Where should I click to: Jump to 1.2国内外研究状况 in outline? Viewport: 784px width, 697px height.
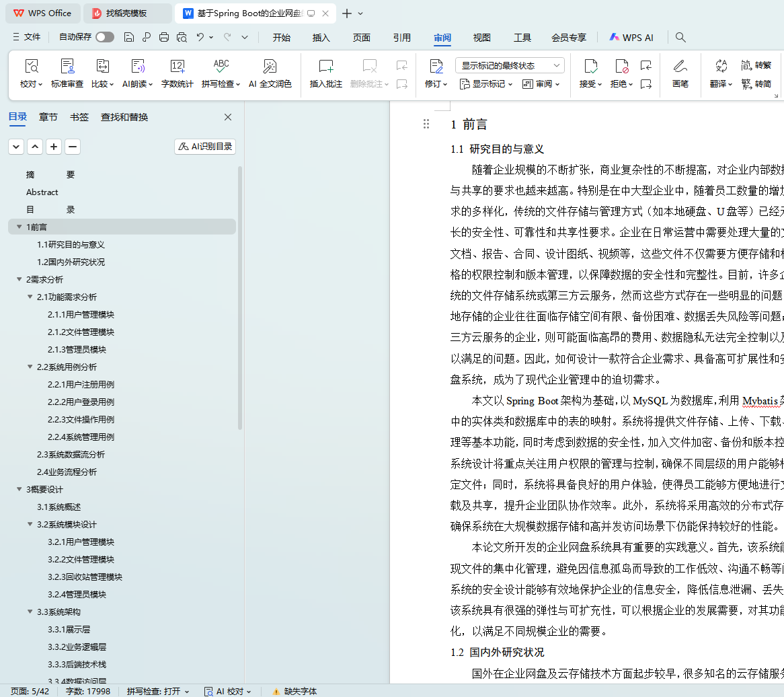pyautogui.click(x=71, y=262)
